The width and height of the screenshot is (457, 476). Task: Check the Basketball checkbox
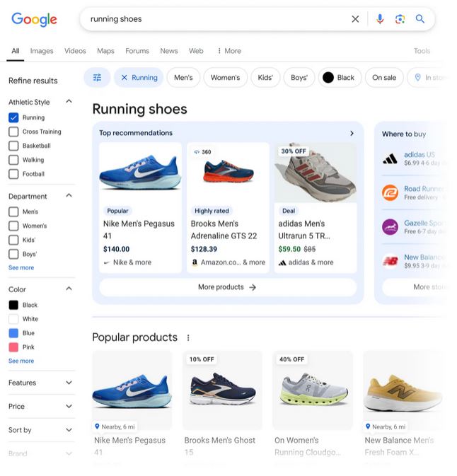tap(13, 146)
